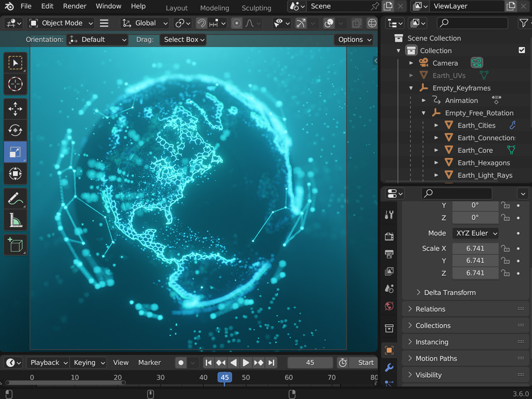The width and height of the screenshot is (532, 399).
Task: Open the Select Box drag dropdown
Action: (184, 39)
